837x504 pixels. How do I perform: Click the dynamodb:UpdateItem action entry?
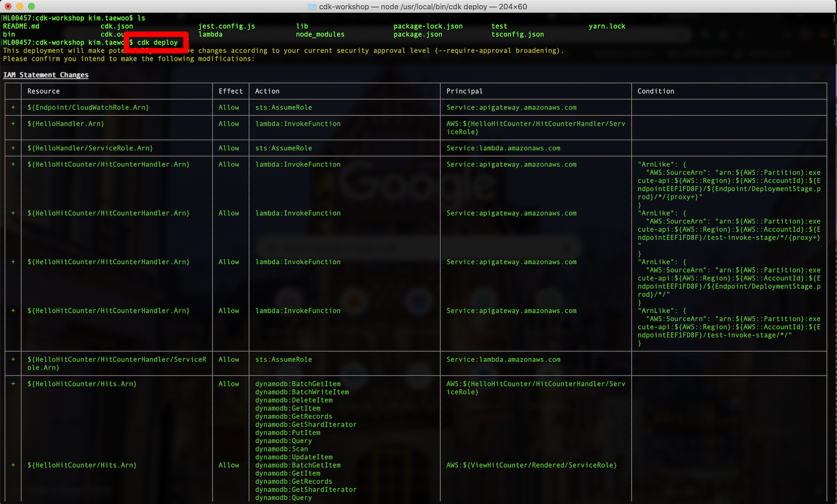point(294,457)
